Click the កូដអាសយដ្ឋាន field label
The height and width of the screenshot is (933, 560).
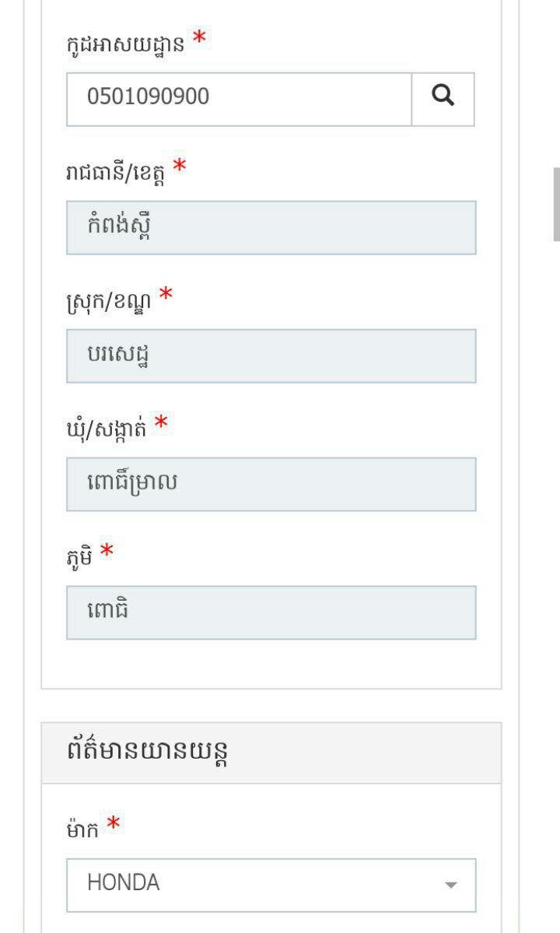[x=125, y=44]
